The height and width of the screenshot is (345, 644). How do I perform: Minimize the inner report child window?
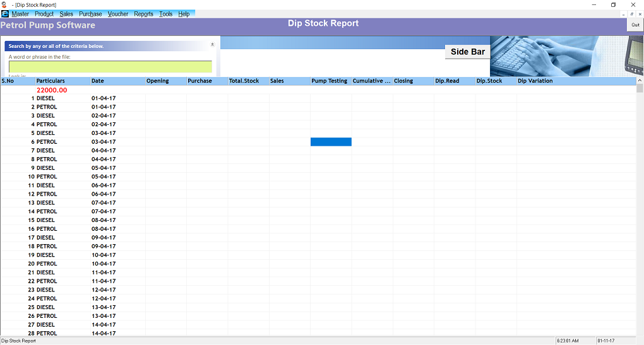[623, 14]
